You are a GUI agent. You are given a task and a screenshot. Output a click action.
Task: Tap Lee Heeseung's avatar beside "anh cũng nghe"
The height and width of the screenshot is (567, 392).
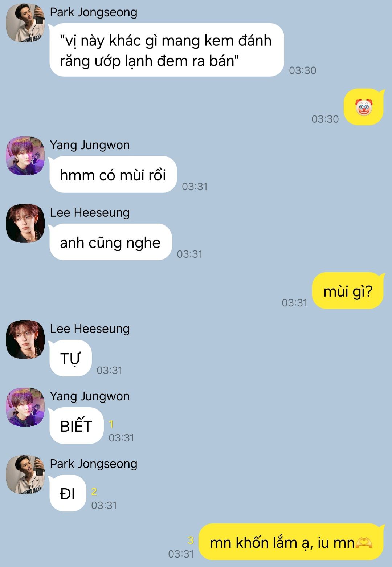(x=25, y=223)
